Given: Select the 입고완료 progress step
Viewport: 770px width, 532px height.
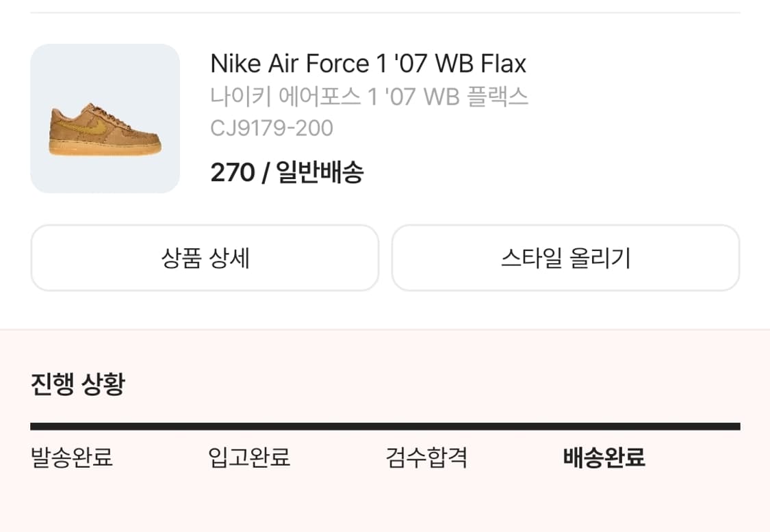Looking at the screenshot, I should tap(250, 459).
